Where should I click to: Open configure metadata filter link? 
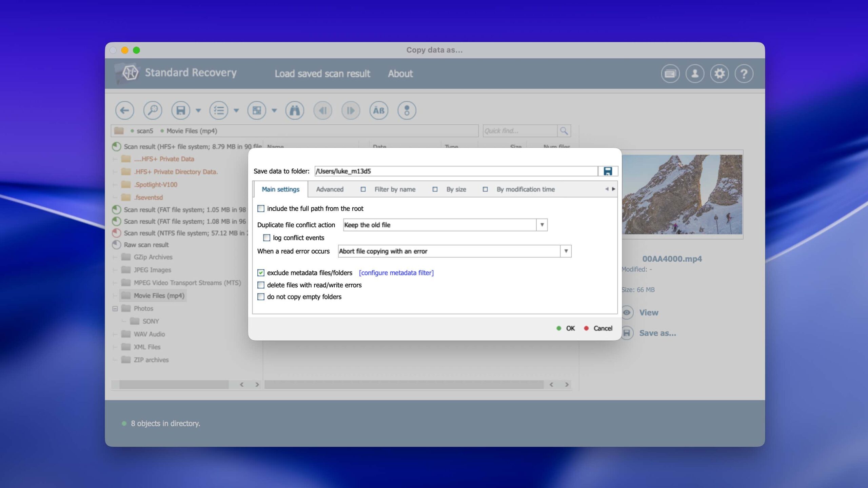pyautogui.click(x=396, y=273)
